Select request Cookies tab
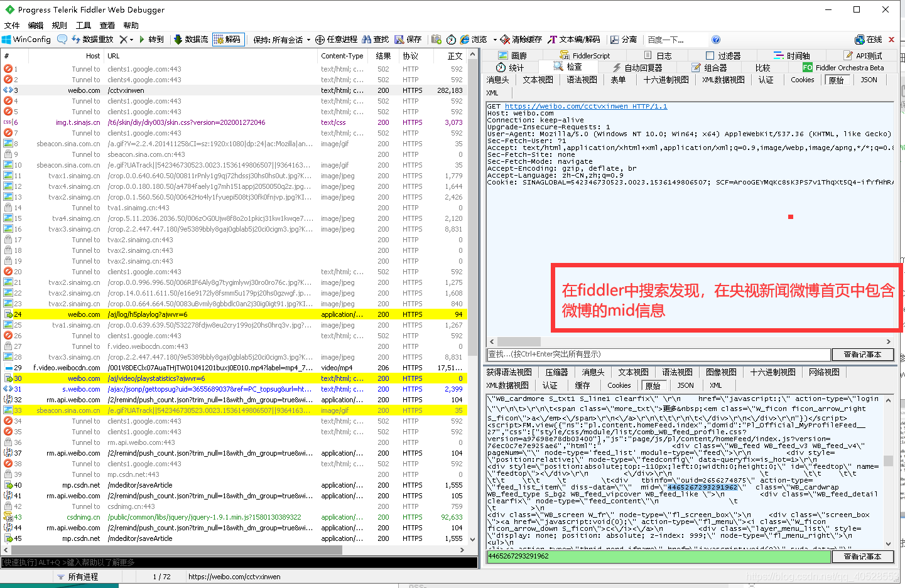Viewport: 905px width, 588px height. pos(802,80)
